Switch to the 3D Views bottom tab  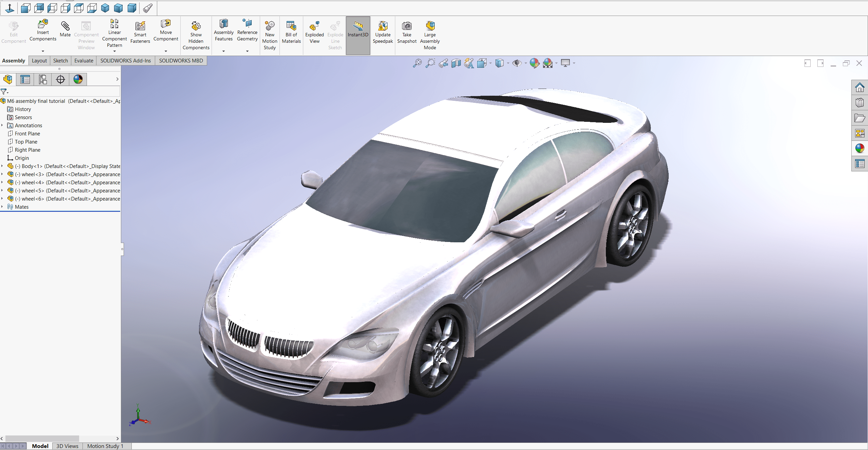pyautogui.click(x=67, y=446)
